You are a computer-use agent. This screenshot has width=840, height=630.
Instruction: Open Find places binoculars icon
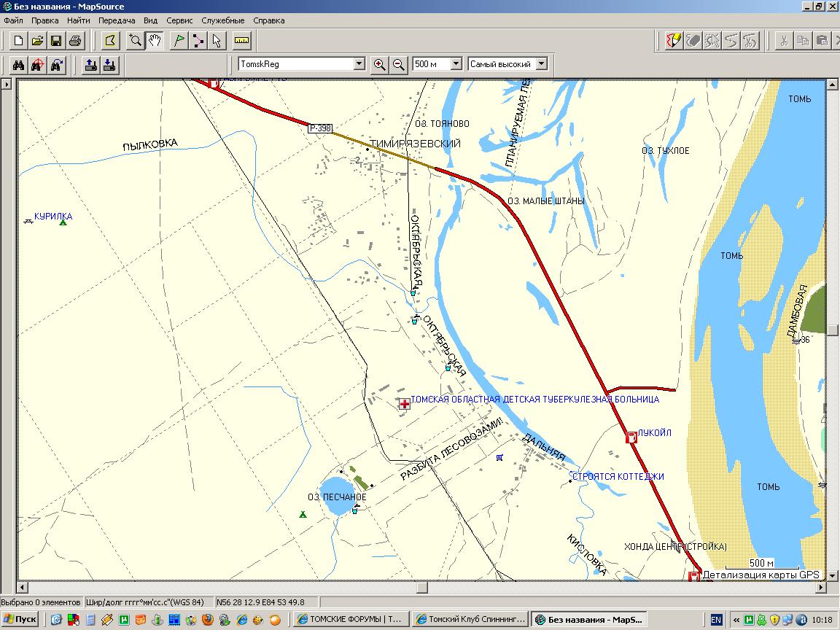(19, 64)
